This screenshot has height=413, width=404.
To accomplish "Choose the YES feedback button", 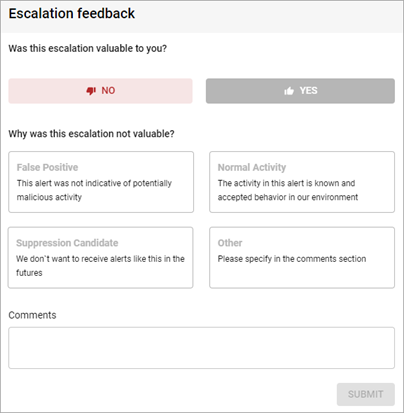I will [x=300, y=91].
